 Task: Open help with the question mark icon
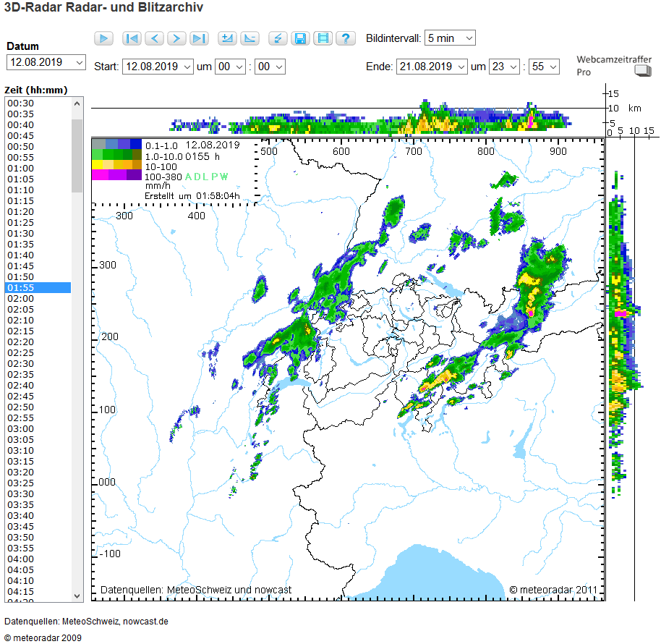click(346, 38)
